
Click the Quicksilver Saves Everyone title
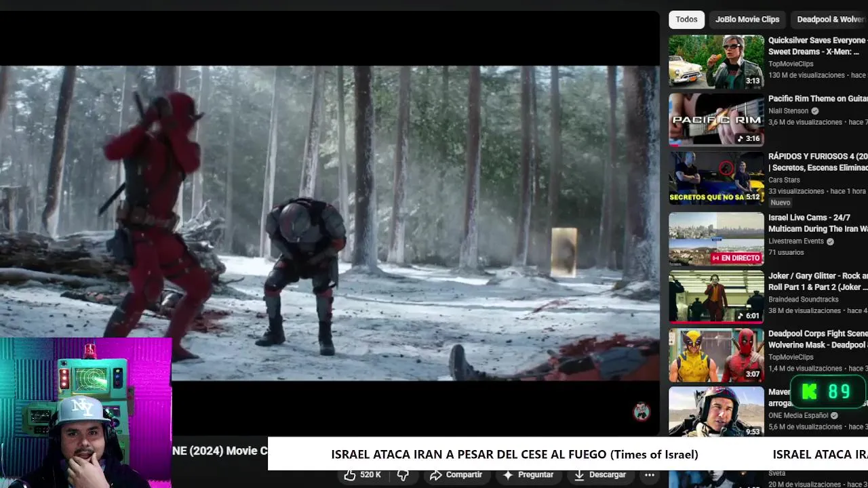[x=818, y=46]
